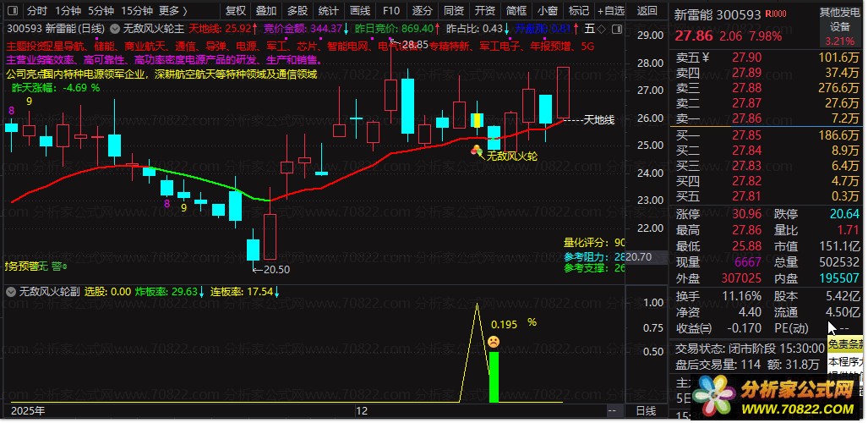Click the 换手 11.16% value
Screen dimensions: 868x423
(x=742, y=296)
